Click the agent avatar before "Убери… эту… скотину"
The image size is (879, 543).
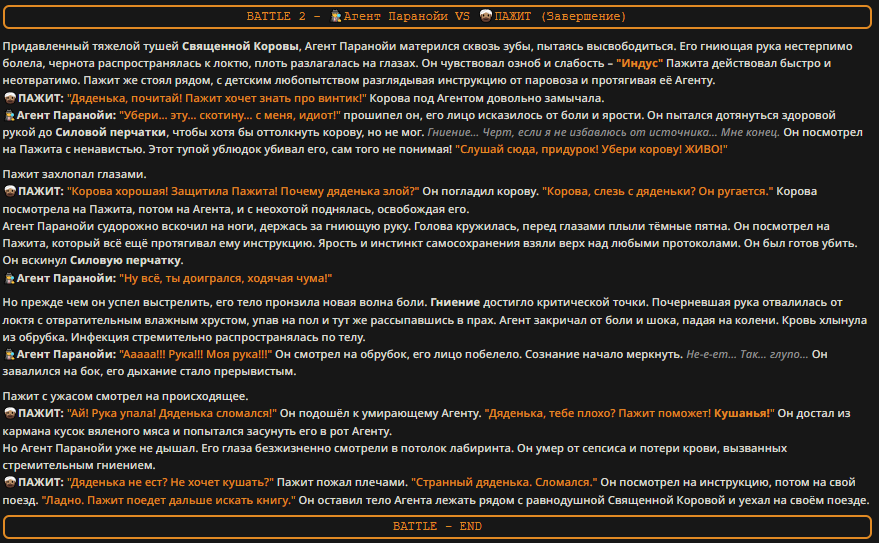(10, 115)
